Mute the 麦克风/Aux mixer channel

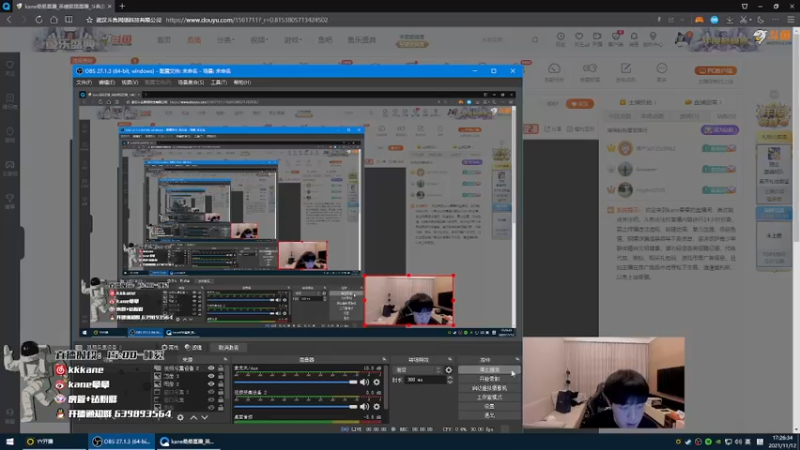(364, 382)
